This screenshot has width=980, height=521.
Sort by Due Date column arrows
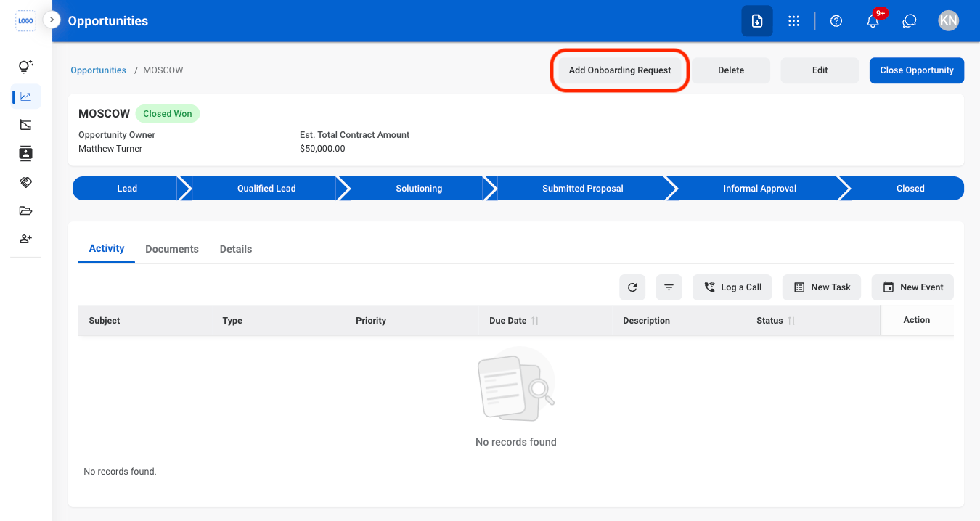coord(535,321)
